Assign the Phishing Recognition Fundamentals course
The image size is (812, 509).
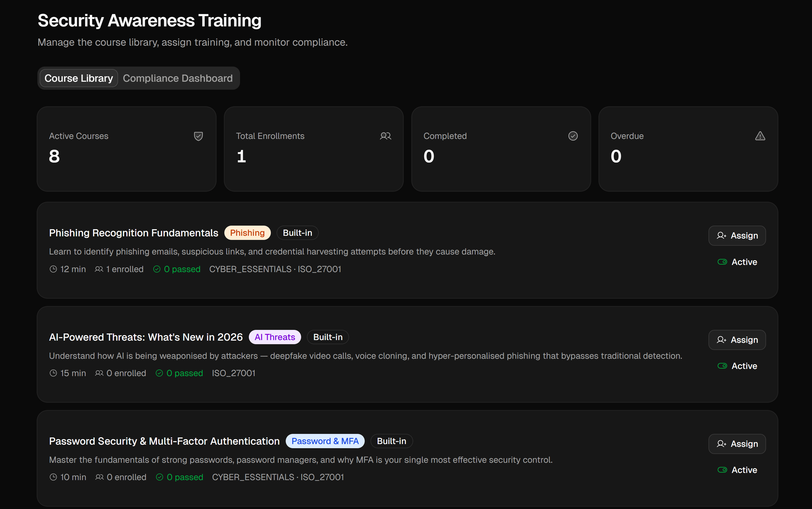pos(737,236)
